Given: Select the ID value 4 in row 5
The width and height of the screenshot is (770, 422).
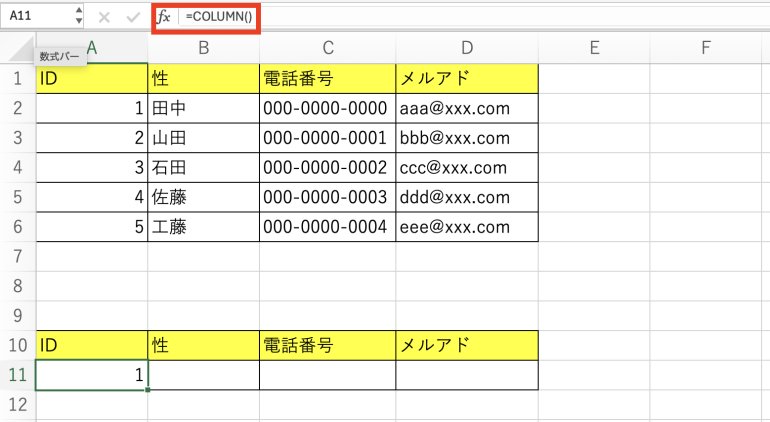Looking at the screenshot, I should 92,197.
